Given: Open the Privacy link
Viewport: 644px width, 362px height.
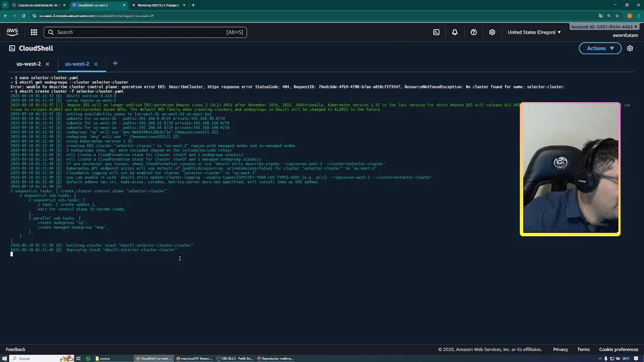Looking at the screenshot, I should click(560, 349).
